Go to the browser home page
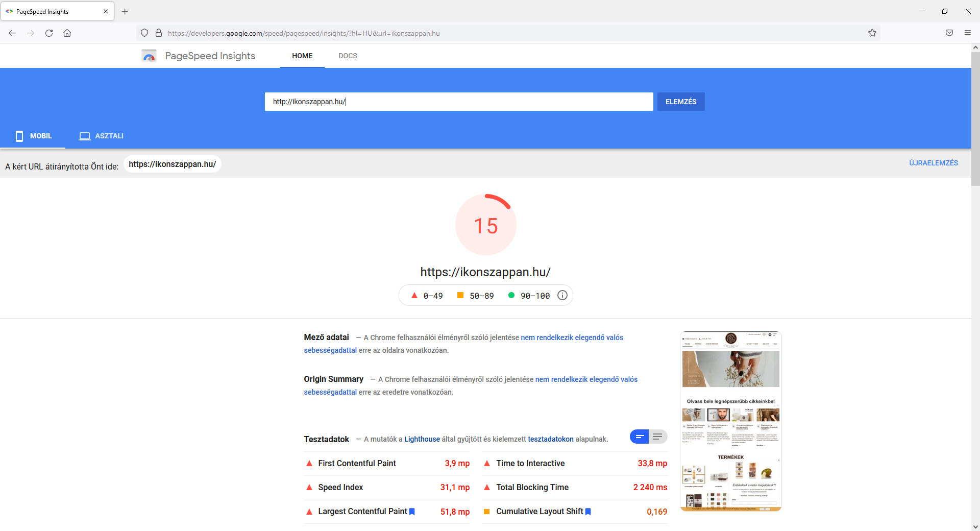 coord(67,33)
